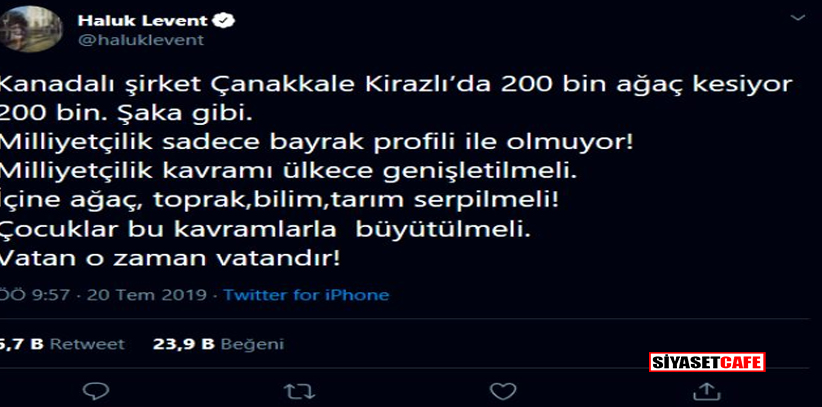
Task: Click the line 'Vatan o zaman vatandır!'
Action: tap(170, 258)
